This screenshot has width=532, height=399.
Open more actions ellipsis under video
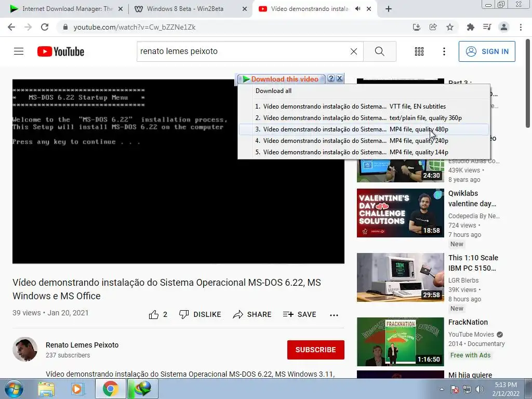pos(334,315)
